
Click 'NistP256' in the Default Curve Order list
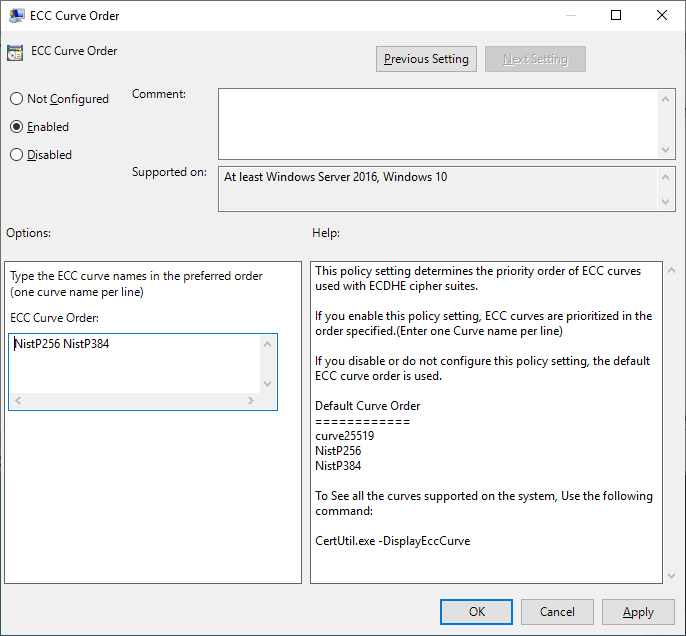click(x=338, y=451)
